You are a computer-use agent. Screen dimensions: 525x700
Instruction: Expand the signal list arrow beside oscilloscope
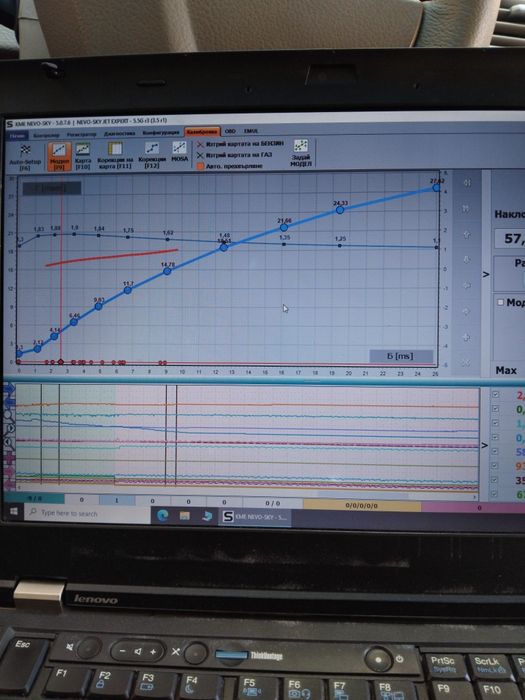click(x=485, y=445)
